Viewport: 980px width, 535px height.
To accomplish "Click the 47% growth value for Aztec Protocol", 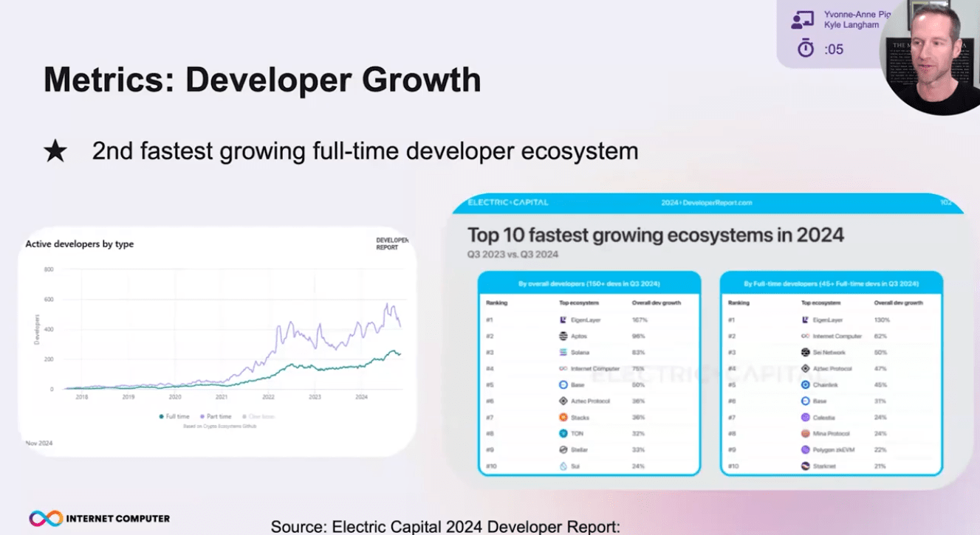I will [x=881, y=369].
